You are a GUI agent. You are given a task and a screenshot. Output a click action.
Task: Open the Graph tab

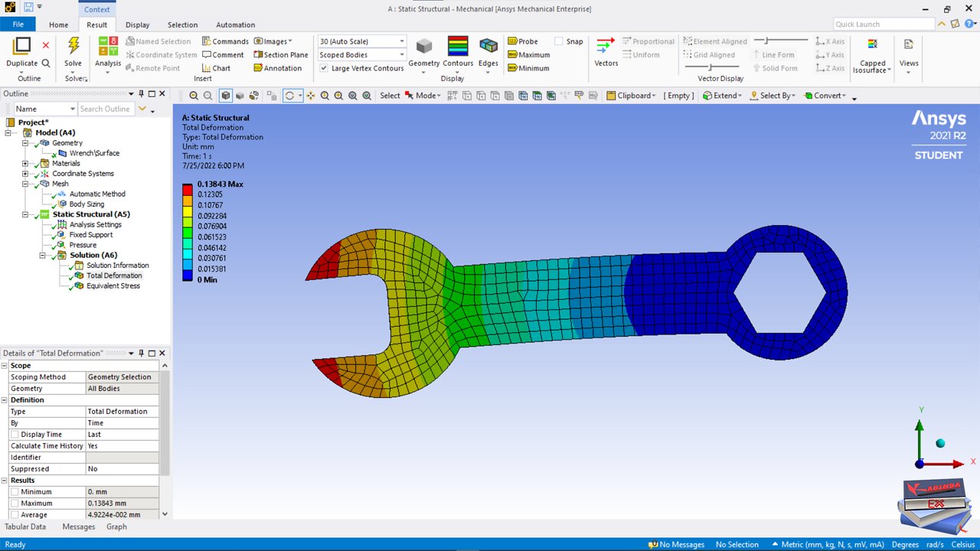coord(116,527)
